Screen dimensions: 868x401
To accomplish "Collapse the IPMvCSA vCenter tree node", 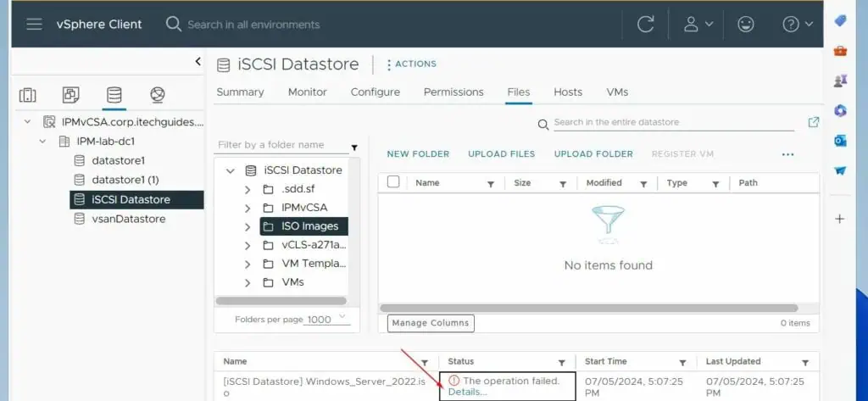I will (27, 122).
